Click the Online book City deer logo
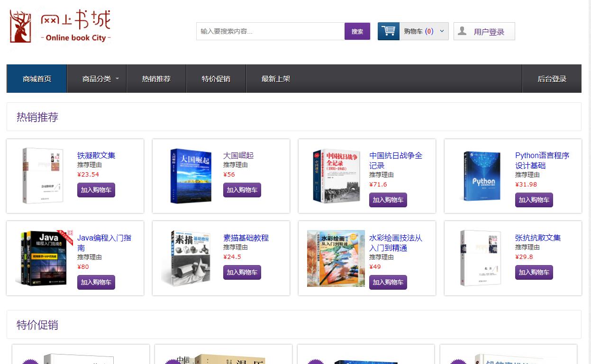Screen dimensions: 591x364 (x=21, y=26)
